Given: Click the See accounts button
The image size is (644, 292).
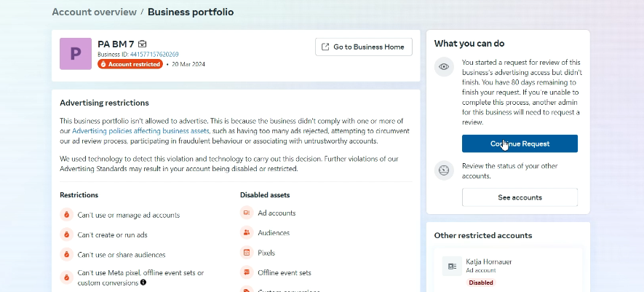Looking at the screenshot, I should point(520,197).
